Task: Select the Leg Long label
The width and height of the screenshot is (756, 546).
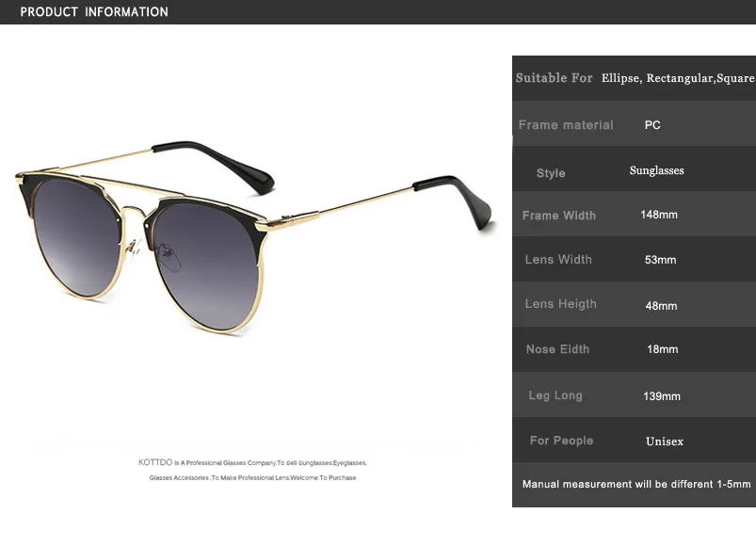Action: [x=555, y=395]
